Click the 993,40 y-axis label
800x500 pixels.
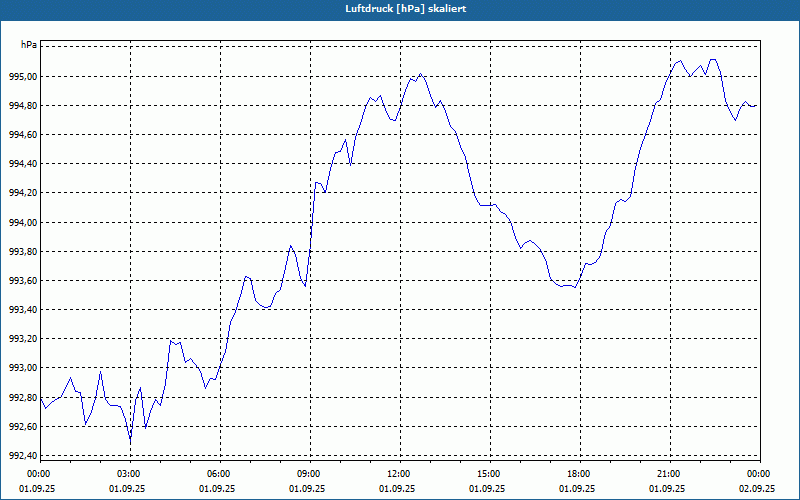point(23,310)
